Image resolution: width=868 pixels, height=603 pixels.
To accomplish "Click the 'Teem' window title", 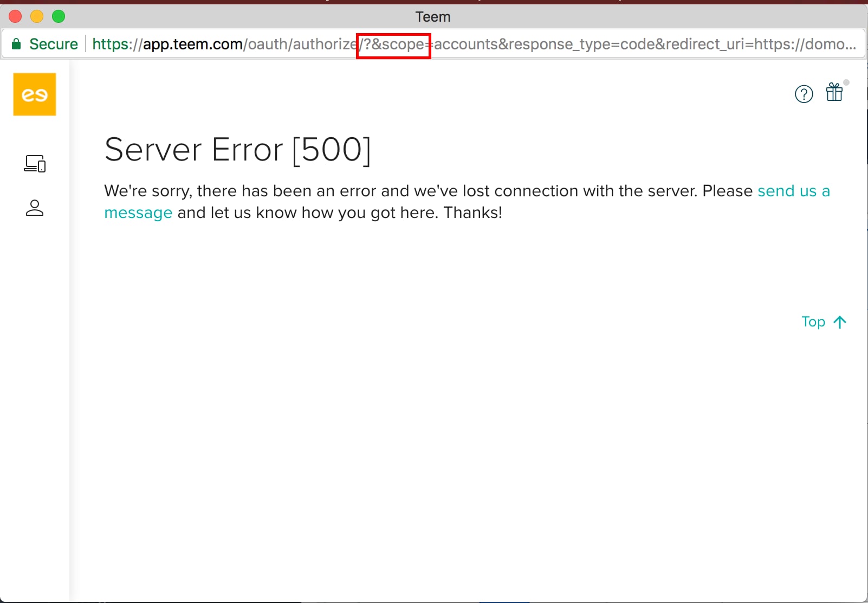I will [433, 17].
